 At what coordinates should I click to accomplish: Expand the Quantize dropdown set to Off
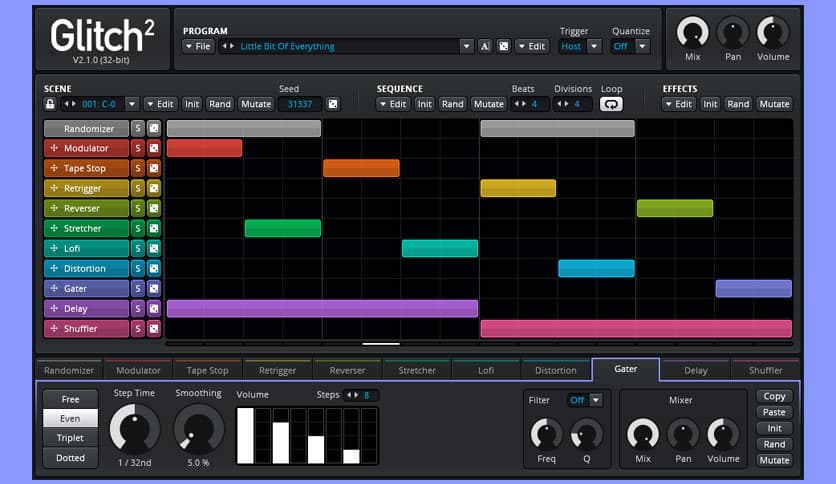pos(643,46)
